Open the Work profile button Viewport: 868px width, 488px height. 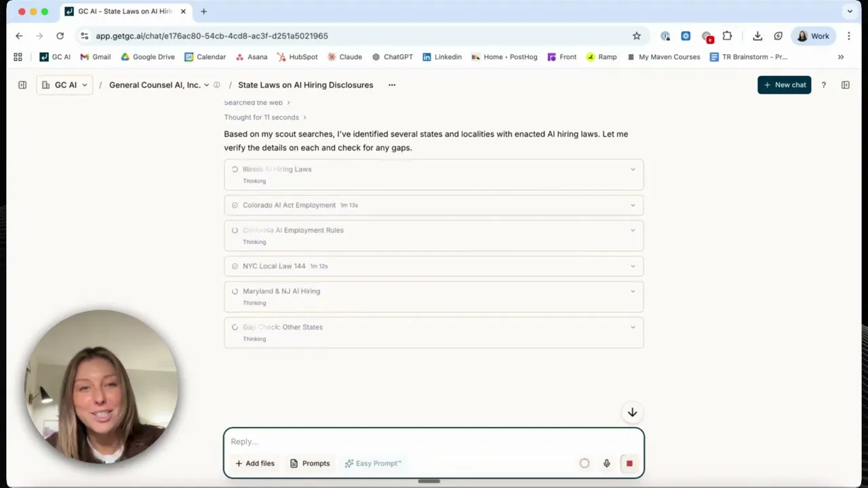click(813, 36)
